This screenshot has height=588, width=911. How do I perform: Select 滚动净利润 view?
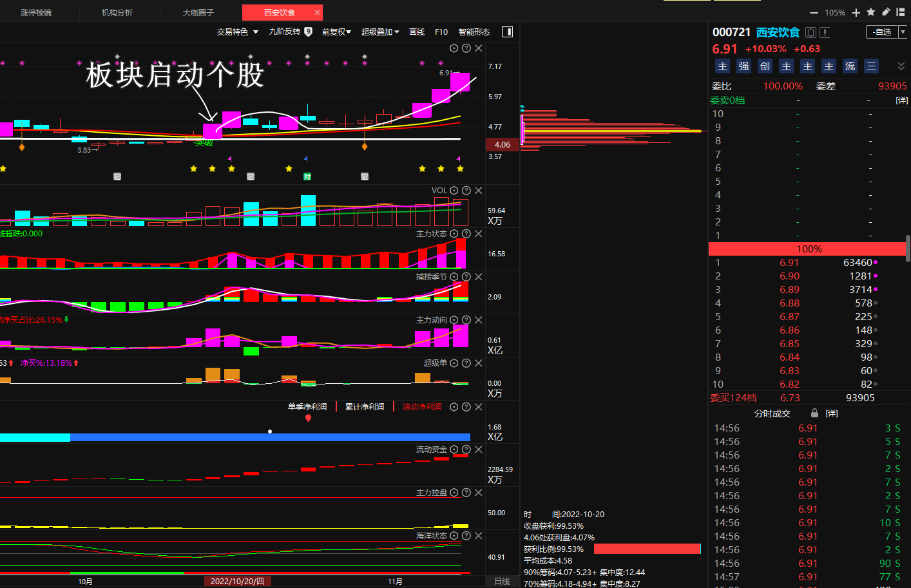[422, 407]
